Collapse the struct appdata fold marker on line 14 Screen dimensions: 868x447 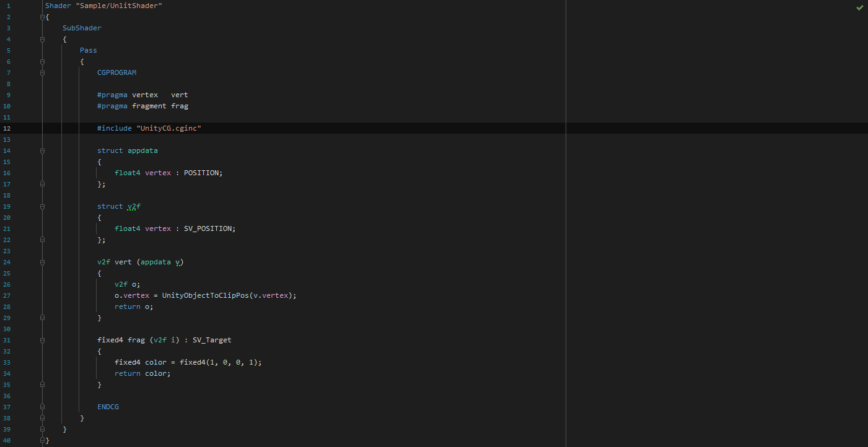click(42, 150)
